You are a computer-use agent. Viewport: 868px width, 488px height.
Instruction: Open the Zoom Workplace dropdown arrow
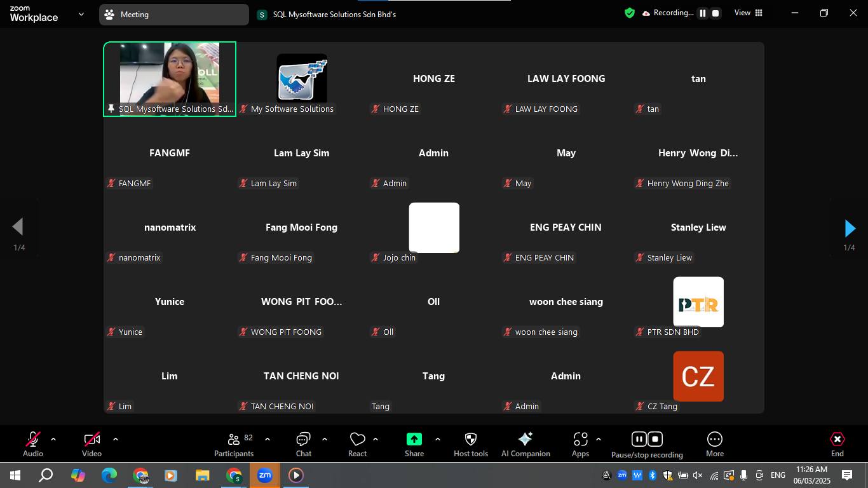tap(81, 14)
